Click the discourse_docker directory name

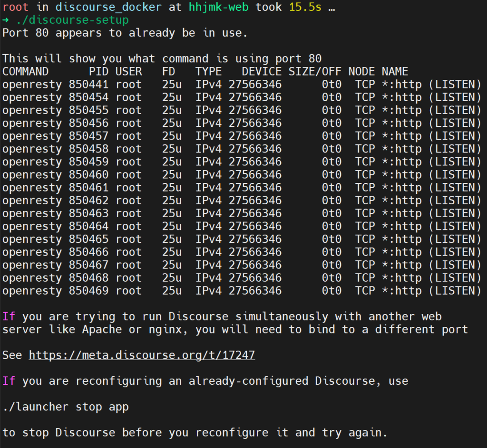pyautogui.click(x=108, y=7)
